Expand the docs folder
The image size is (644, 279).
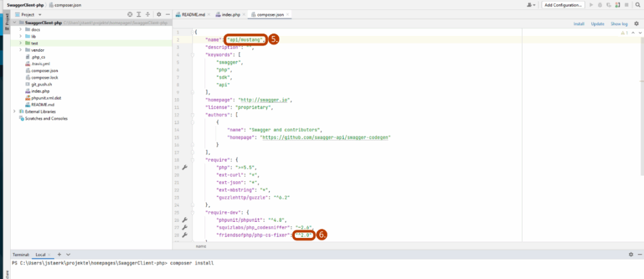pyautogui.click(x=20, y=30)
